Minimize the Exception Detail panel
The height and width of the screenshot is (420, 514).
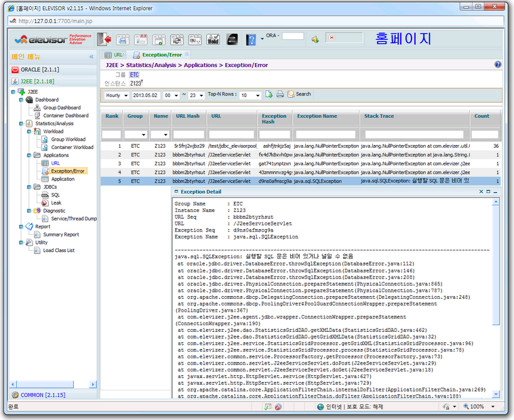(x=495, y=192)
